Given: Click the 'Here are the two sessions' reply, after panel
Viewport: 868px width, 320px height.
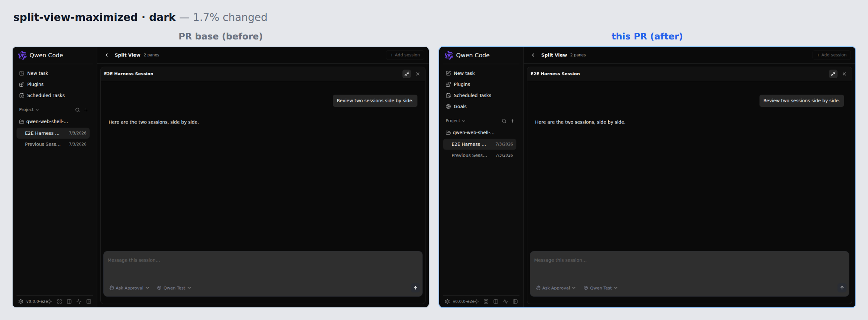Looking at the screenshot, I should tap(580, 122).
